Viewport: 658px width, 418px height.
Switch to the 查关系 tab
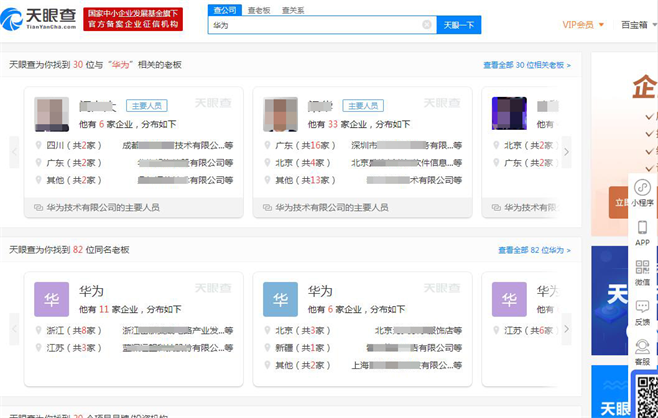[293, 9]
